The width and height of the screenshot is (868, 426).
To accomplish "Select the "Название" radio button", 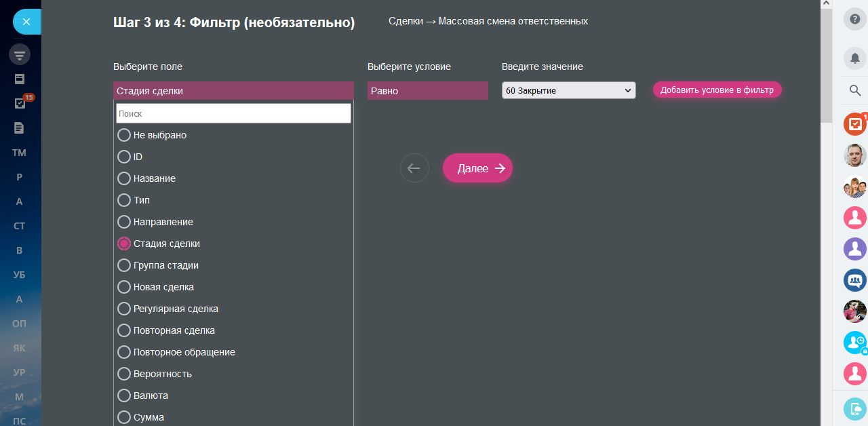I will [124, 178].
